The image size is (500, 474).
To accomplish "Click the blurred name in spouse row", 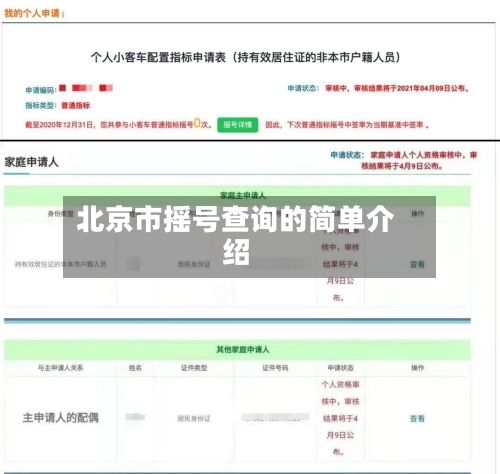I will pos(135,417).
